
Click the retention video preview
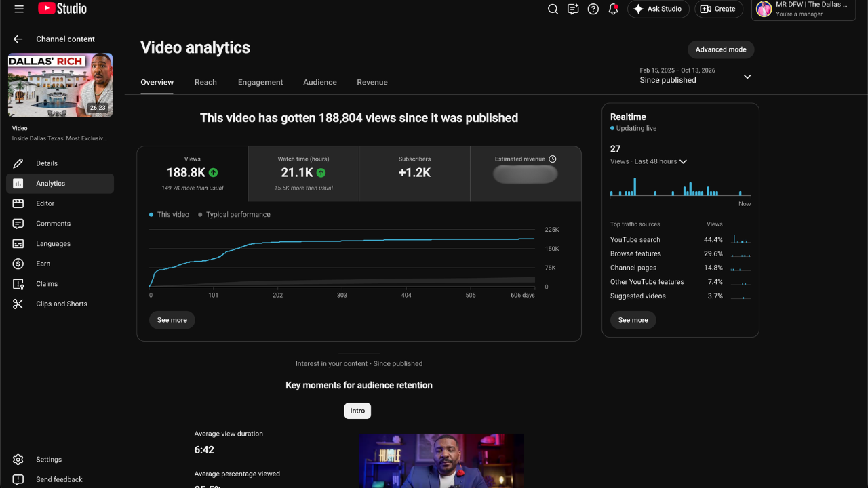pyautogui.click(x=441, y=461)
